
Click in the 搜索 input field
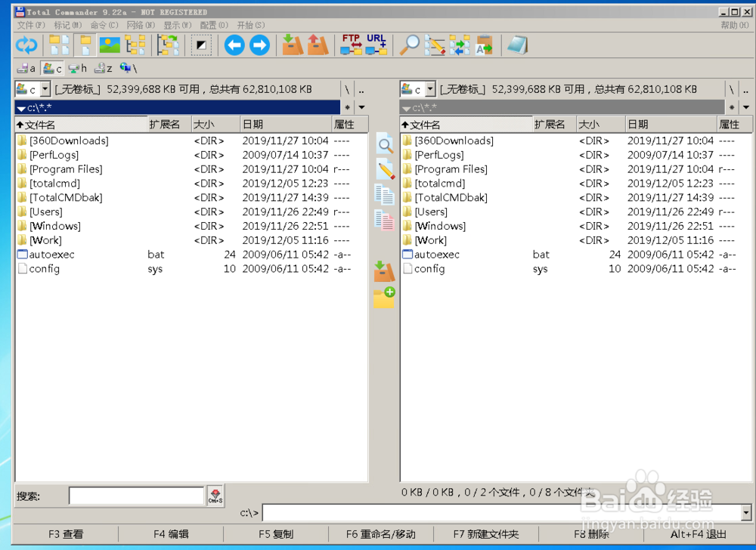[x=136, y=496]
